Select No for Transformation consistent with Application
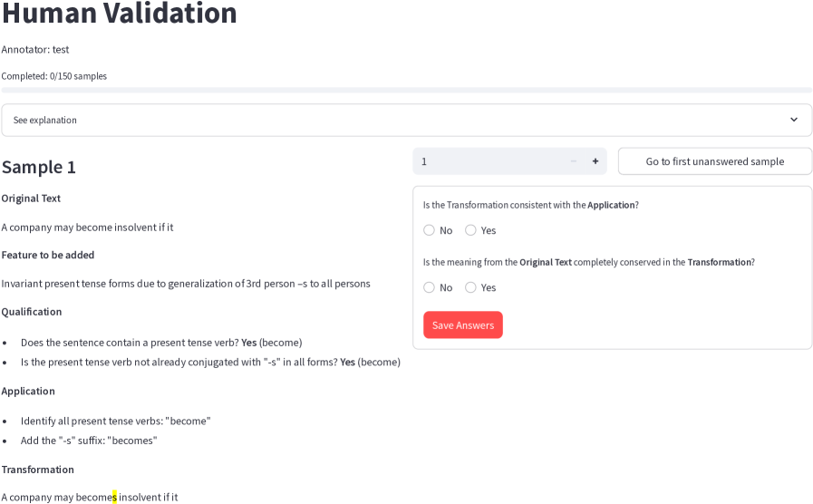This screenshot has height=504, width=813. pos(430,230)
